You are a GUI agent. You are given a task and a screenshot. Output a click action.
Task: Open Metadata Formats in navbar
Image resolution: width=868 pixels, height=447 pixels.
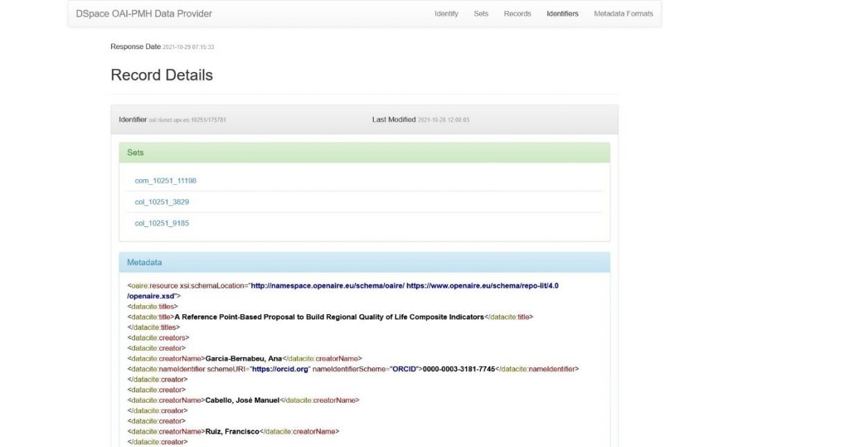coord(623,14)
